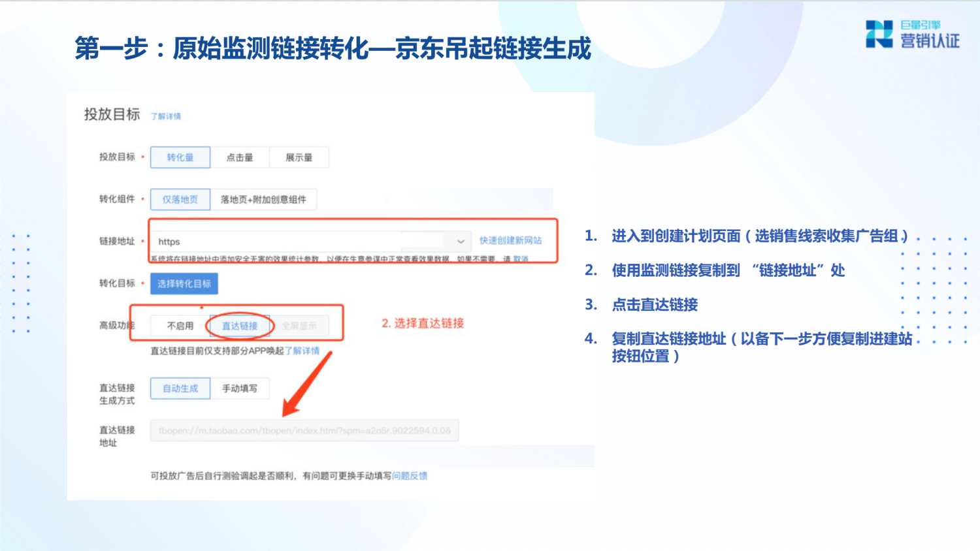
Task: Open 了解详情 link beside 投放目标 heading
Action: [x=166, y=116]
